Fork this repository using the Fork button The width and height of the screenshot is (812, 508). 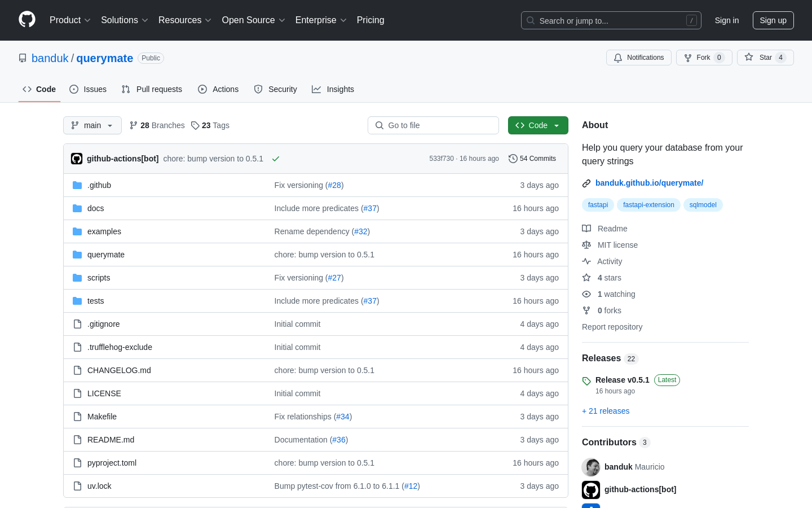(704, 58)
